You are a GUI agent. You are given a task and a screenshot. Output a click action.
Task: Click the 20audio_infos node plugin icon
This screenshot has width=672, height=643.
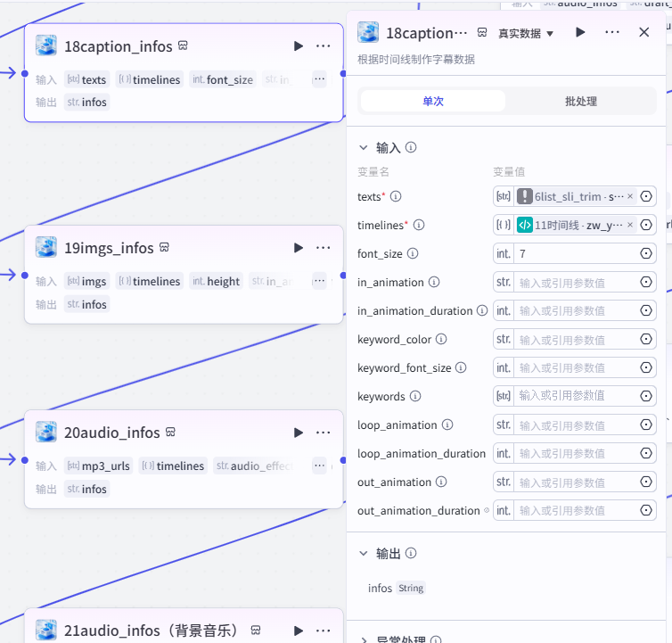click(x=46, y=432)
